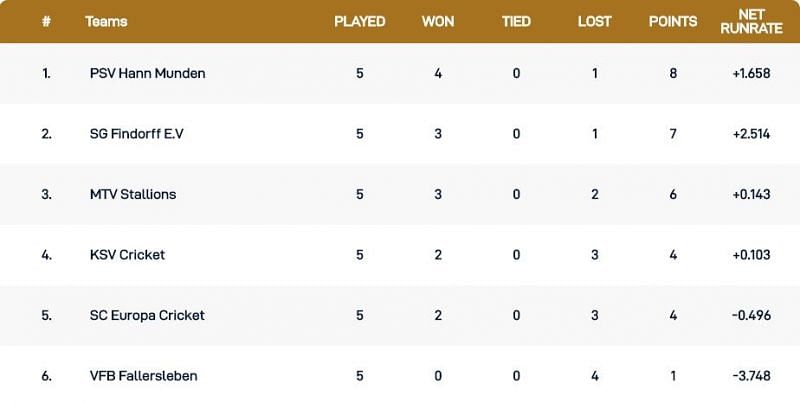Click the PLAYED column header

359,21
